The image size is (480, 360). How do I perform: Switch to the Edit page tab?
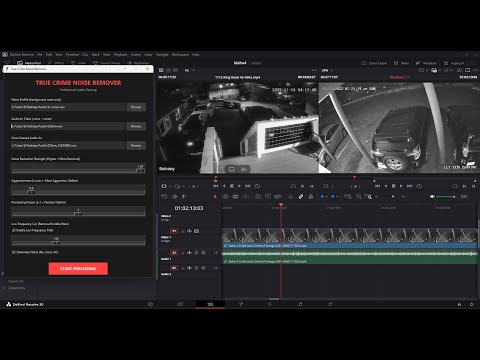click(210, 304)
